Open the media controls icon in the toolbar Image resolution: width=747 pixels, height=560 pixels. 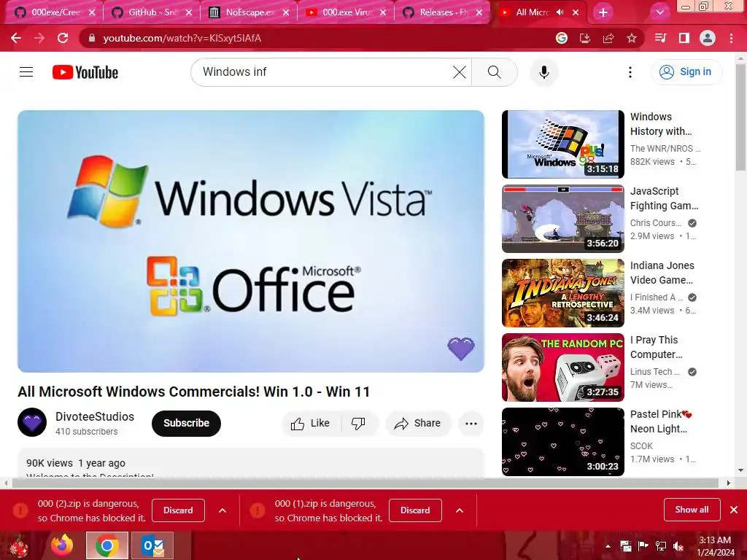pyautogui.click(x=661, y=38)
